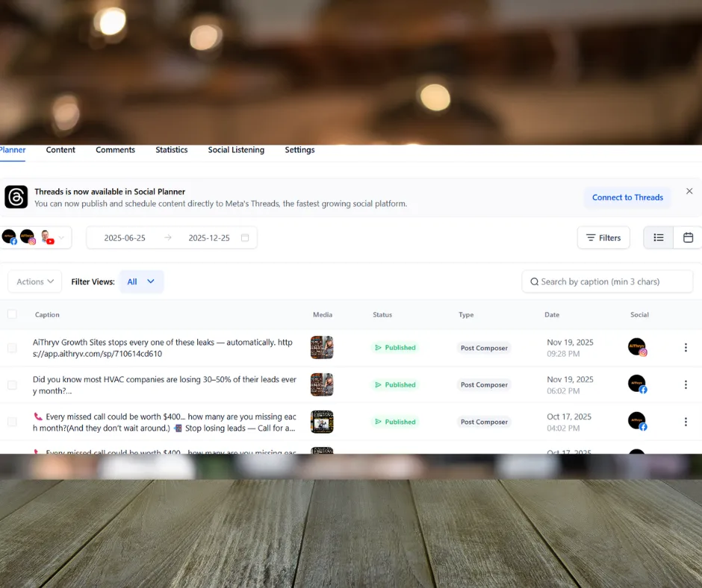Click Published status of Oct 17 04:02 PM post

(x=395, y=422)
